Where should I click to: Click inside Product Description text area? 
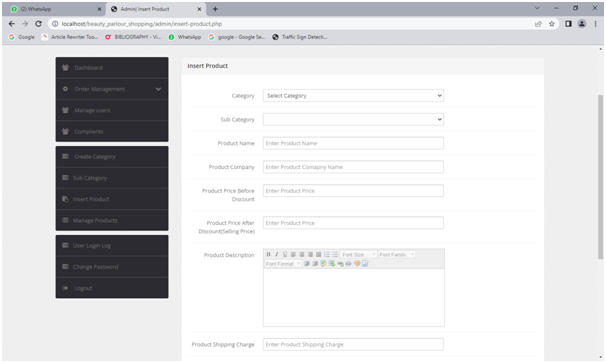[x=354, y=298]
